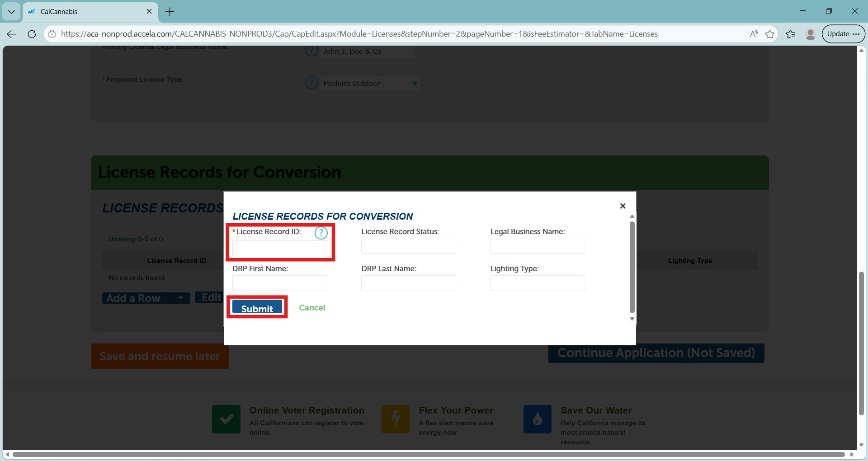Click the Update menu button
Image resolution: width=868 pixels, height=461 pixels.
[843, 34]
